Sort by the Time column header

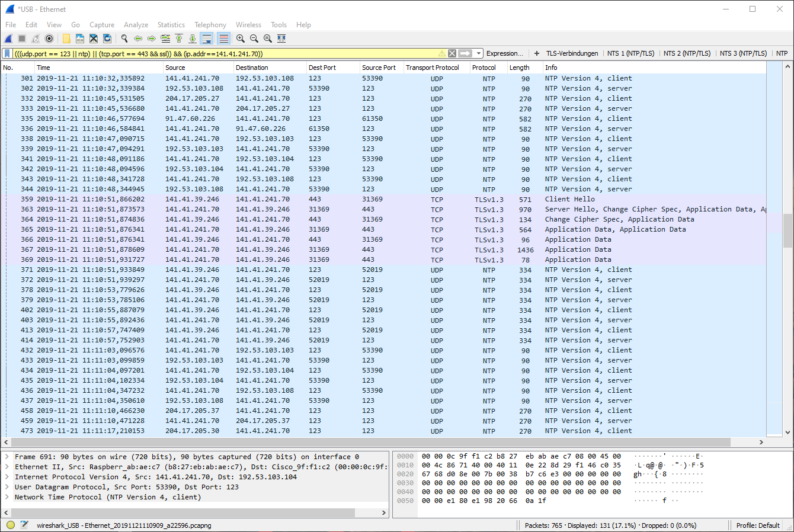coord(98,68)
